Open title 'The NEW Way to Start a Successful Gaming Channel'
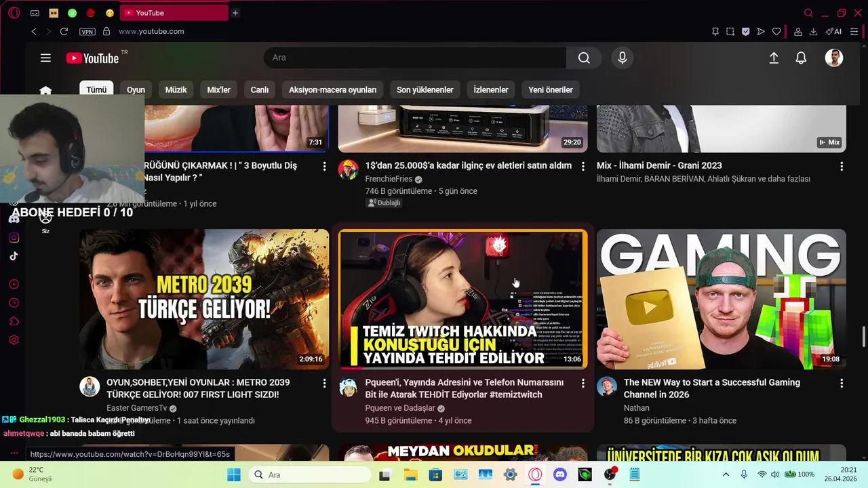This screenshot has height=488, width=868. point(712,388)
